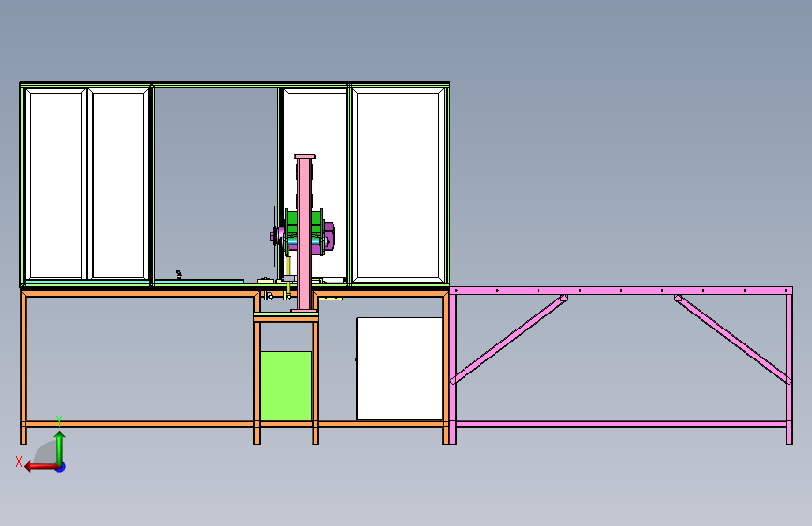Screen dimensions: 812x526
Task: Click the pink table bottom crossbar
Action: [x=621, y=424]
